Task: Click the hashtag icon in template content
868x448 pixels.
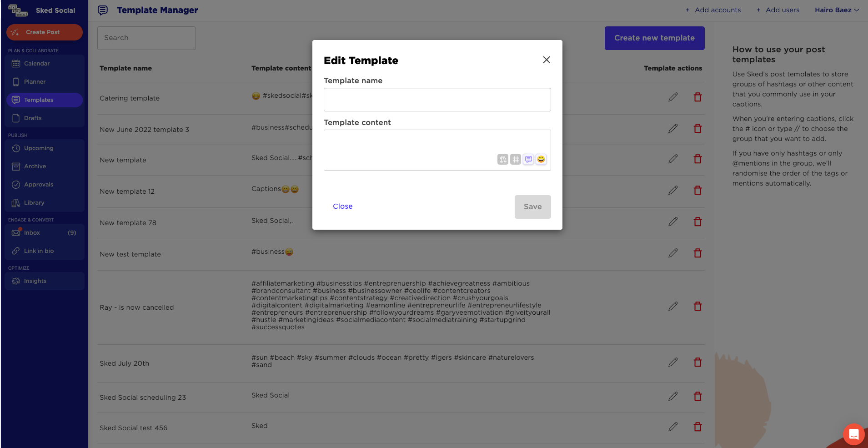Action: pyautogui.click(x=516, y=159)
